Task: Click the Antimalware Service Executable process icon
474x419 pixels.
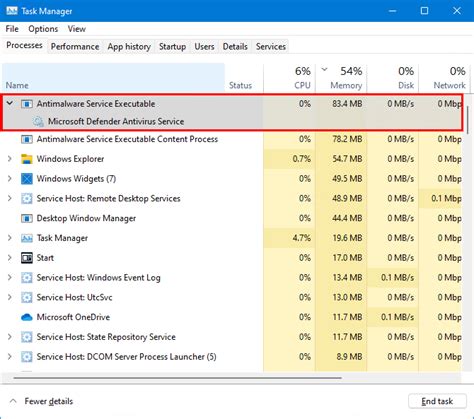Action: 27,104
